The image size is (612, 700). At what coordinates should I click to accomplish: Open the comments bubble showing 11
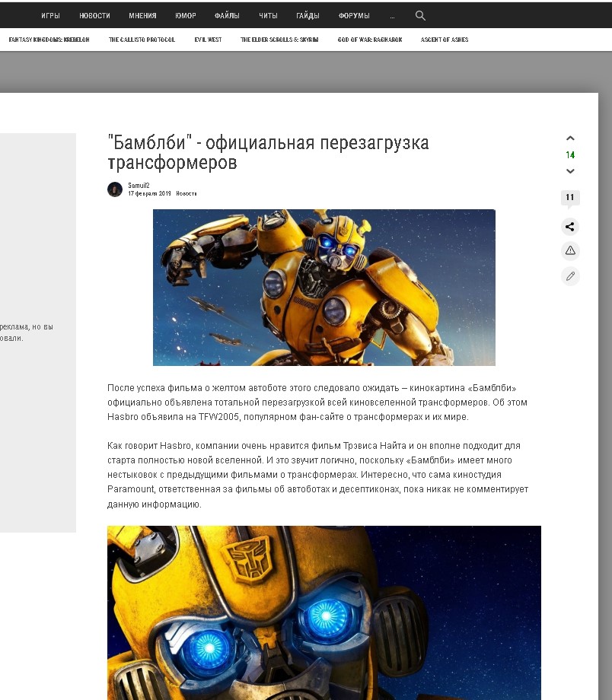point(570,199)
